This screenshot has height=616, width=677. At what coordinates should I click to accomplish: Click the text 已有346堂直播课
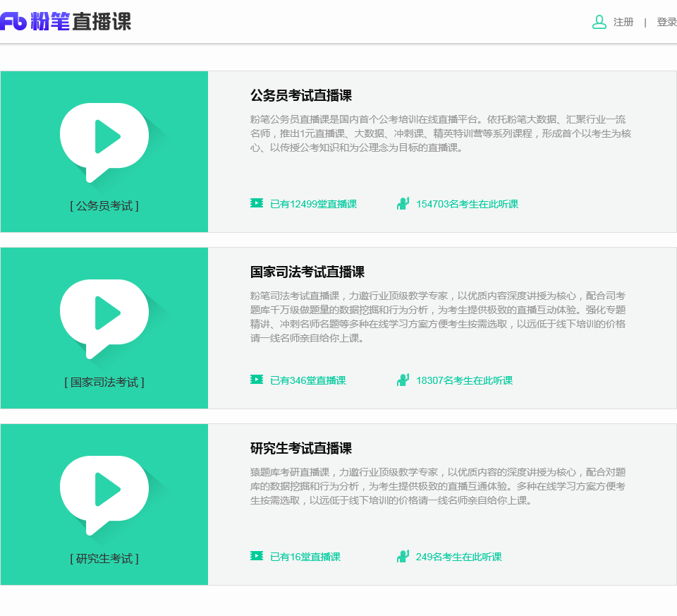click(308, 380)
